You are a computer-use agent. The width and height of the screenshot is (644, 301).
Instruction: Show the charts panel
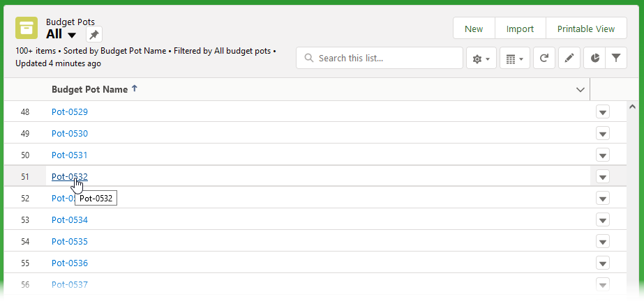[x=594, y=59]
